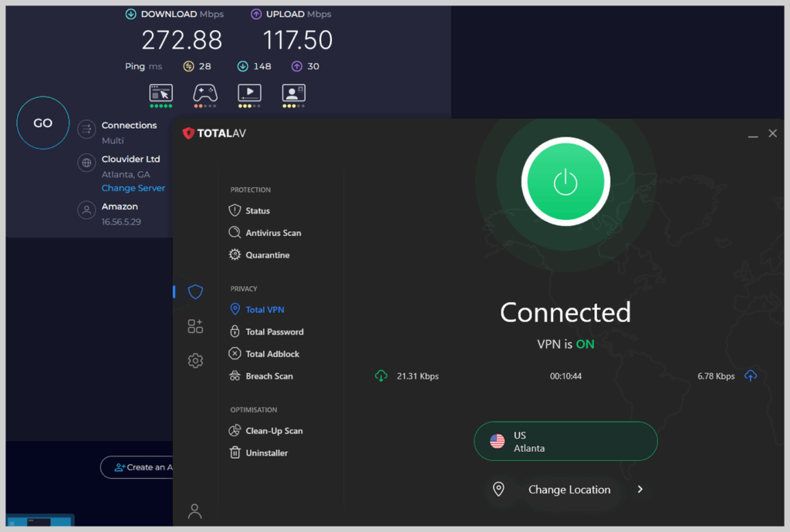Click the Total Password padlock icon
Screen dimensions: 790x532
(x=235, y=332)
